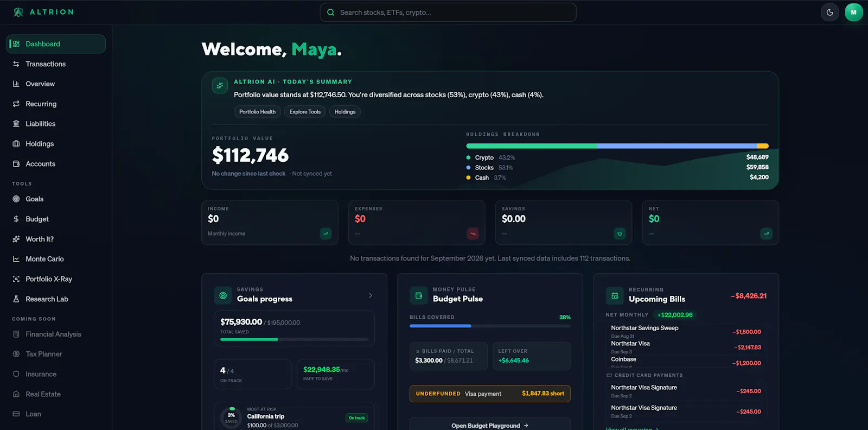This screenshot has width=868, height=430.
Task: Go to the Dashboard sidebar item
Action: [x=56, y=44]
